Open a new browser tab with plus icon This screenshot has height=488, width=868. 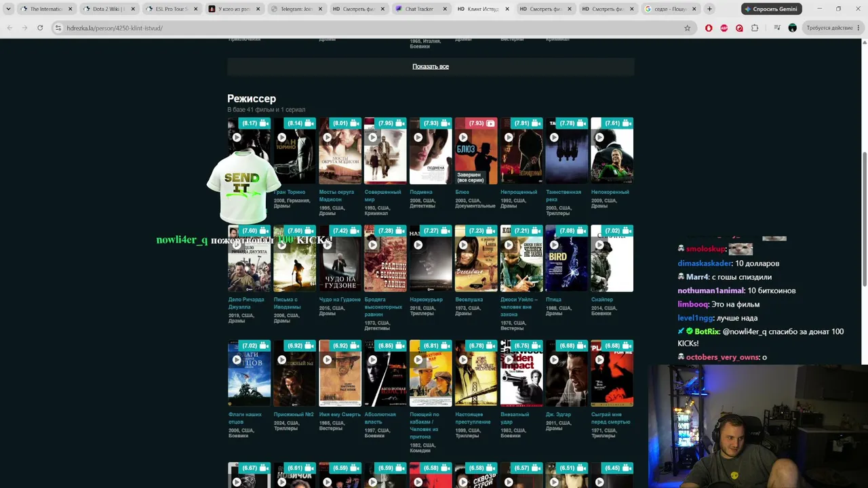[x=709, y=9]
